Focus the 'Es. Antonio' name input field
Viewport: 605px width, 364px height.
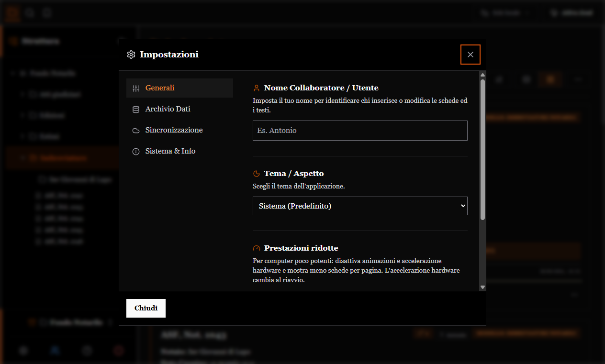tap(360, 131)
